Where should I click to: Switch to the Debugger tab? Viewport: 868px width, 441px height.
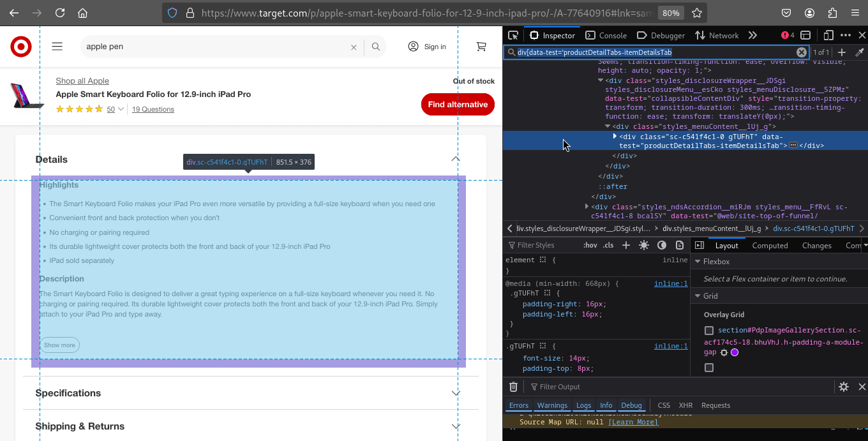661,35
